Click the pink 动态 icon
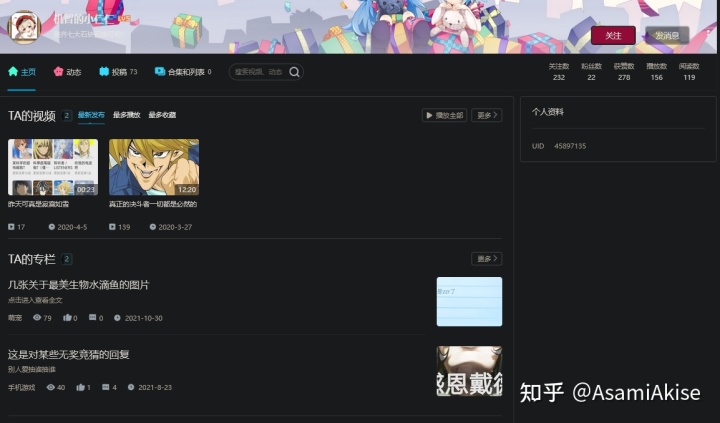The image size is (720, 423). pyautogui.click(x=58, y=72)
